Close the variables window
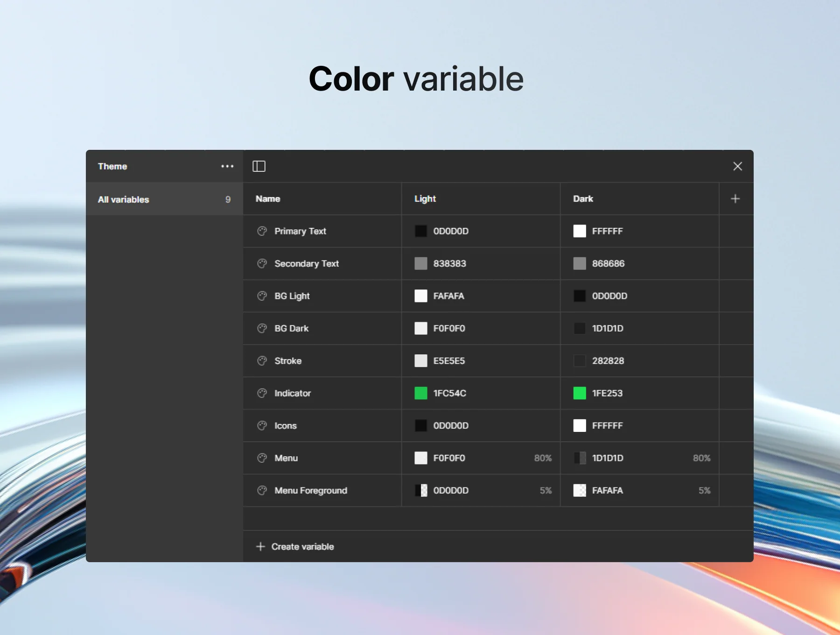Screen dimensions: 840x635 [737, 166]
